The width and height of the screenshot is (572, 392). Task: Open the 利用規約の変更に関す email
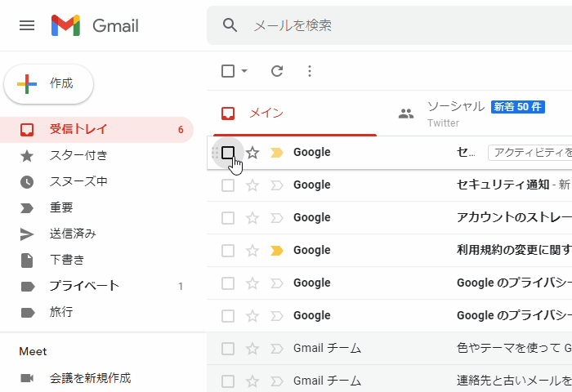(x=389, y=251)
